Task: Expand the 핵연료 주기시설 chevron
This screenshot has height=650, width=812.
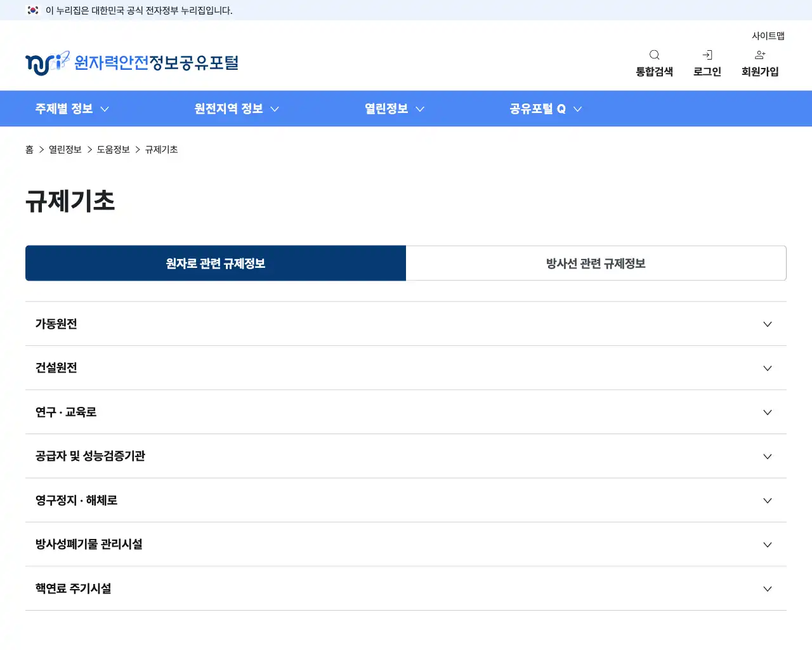Action: 768,588
